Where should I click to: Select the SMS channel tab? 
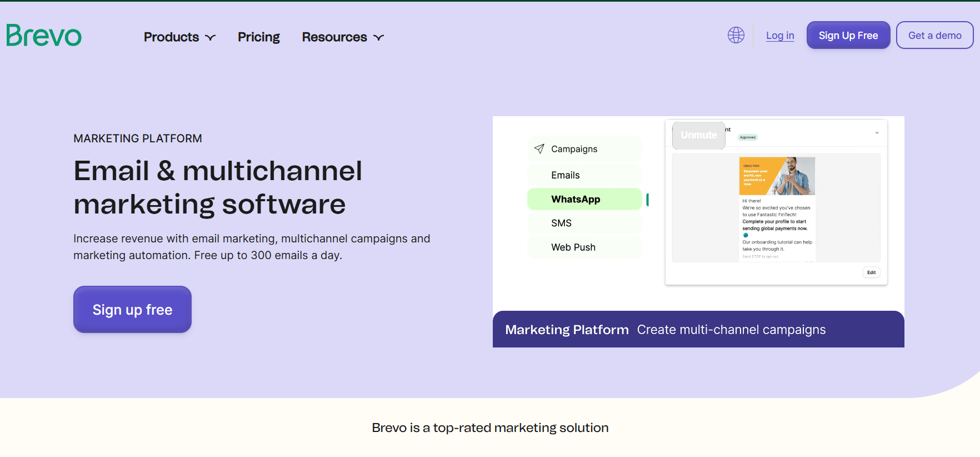[584, 223]
